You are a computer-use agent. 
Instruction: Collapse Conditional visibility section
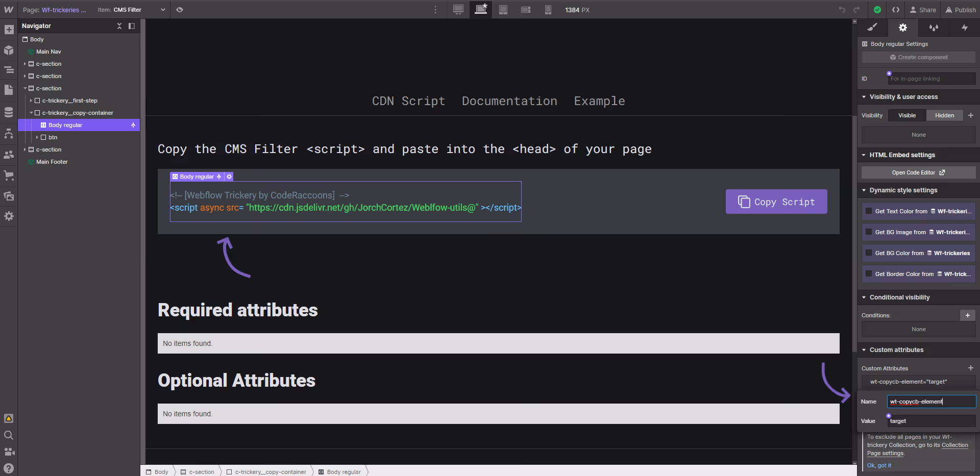[864, 297]
